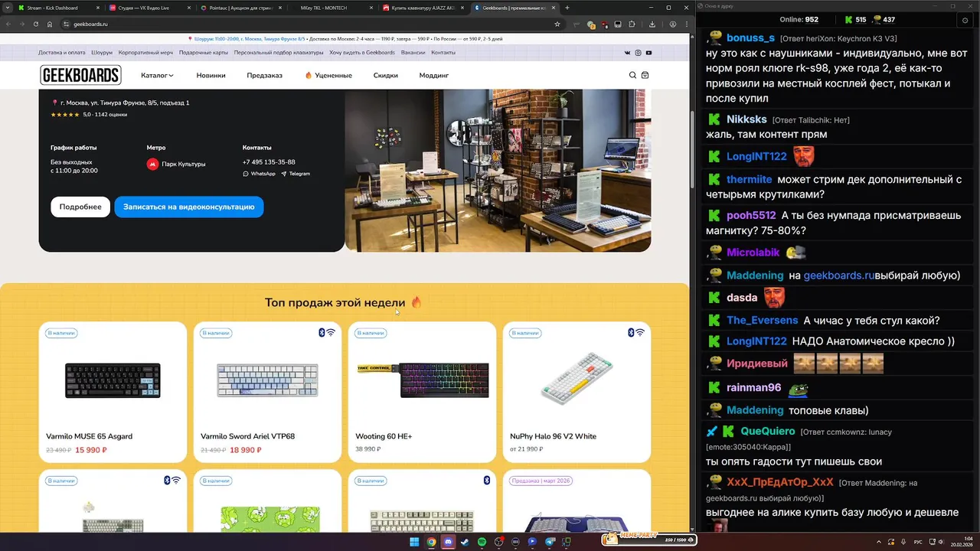This screenshot has height=551, width=980.
Task: Open the browser downloads icon
Action: 652,24
